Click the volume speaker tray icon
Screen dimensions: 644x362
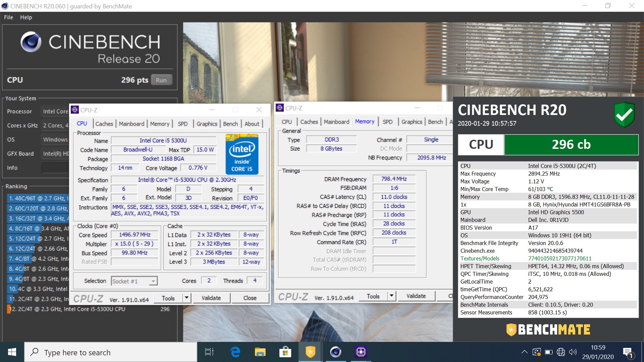(573, 352)
